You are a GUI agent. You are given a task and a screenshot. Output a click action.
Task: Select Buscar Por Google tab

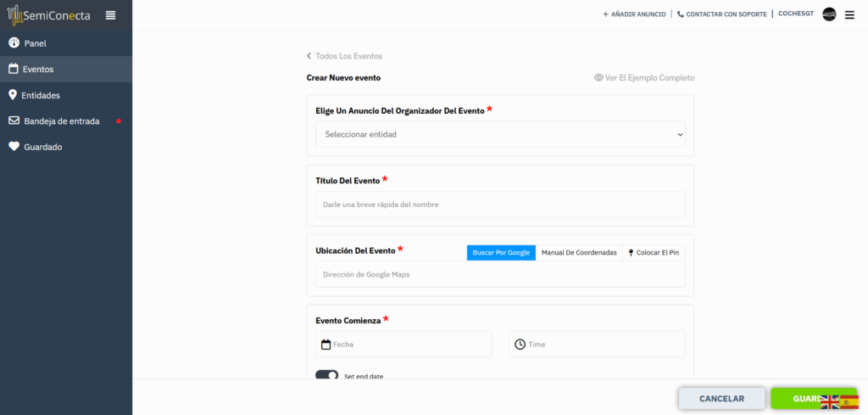pos(501,252)
